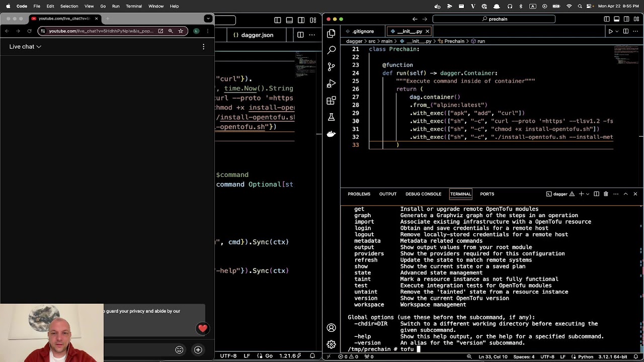
Task: Switch to the PROBLEMS panel tab
Action: pyautogui.click(x=359, y=194)
